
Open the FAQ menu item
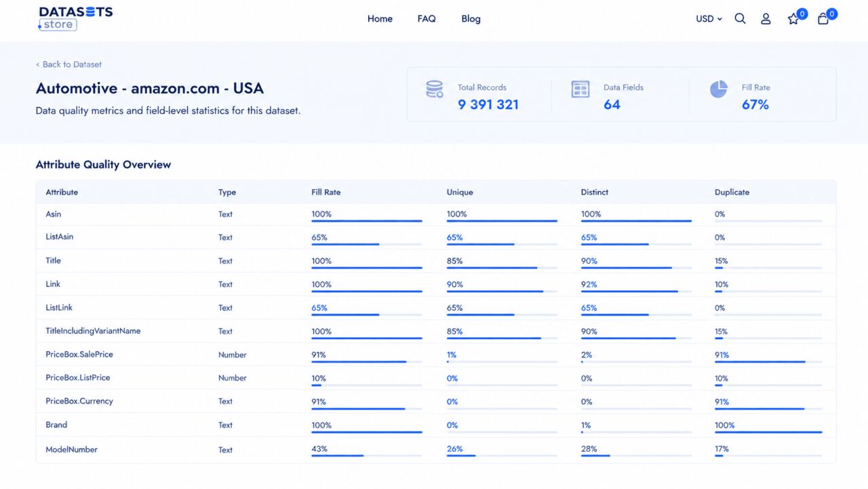pos(427,19)
